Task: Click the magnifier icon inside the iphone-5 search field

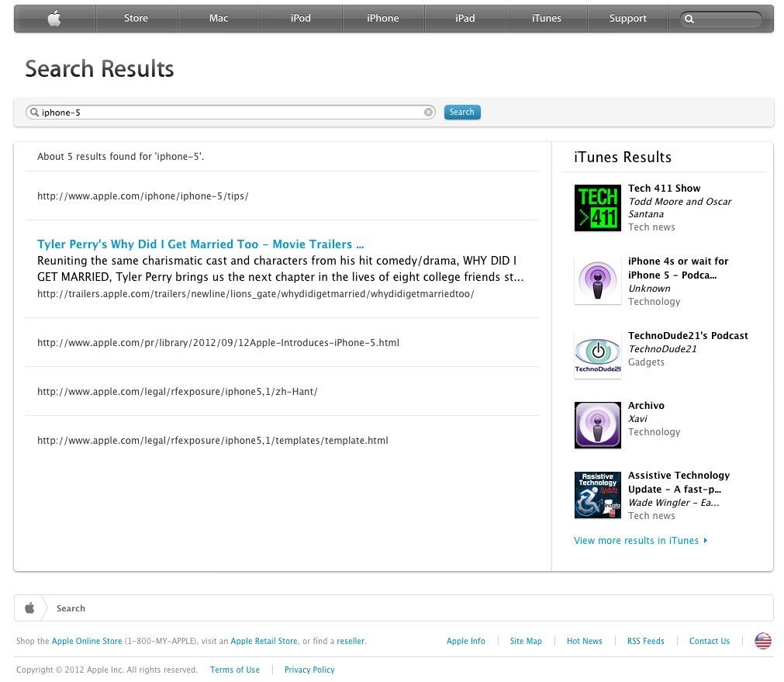Action: [34, 112]
